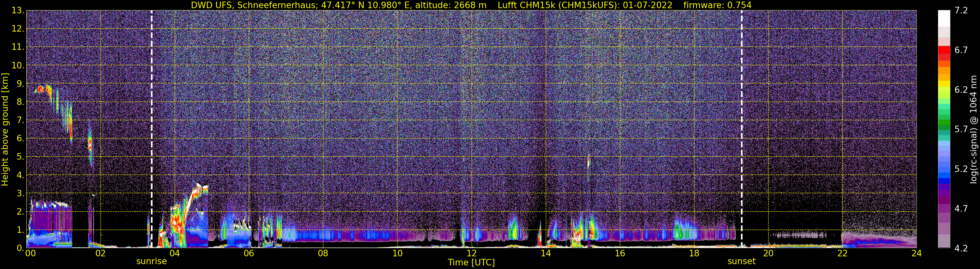980x269 pixels.
Task: Click the 'sunset' label below the axis
Action: (742, 262)
